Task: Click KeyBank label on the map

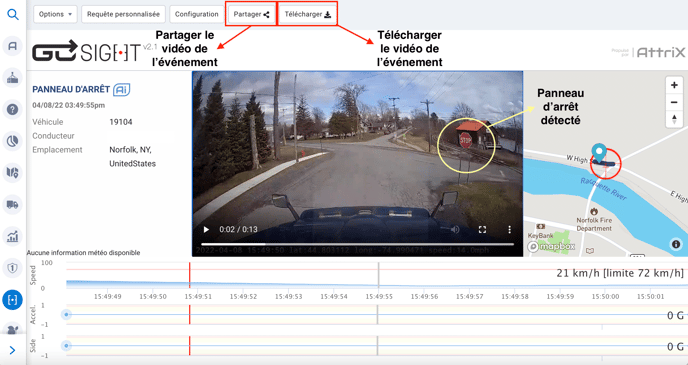Action: (x=540, y=236)
